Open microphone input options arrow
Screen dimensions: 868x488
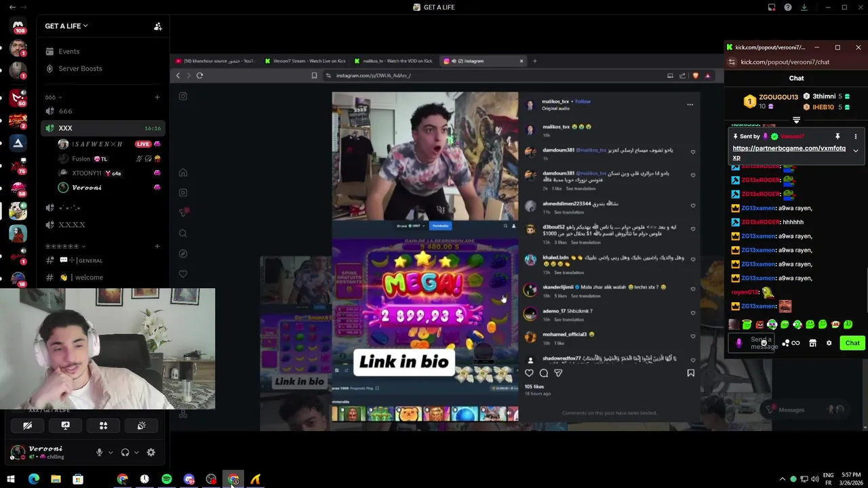(x=110, y=453)
